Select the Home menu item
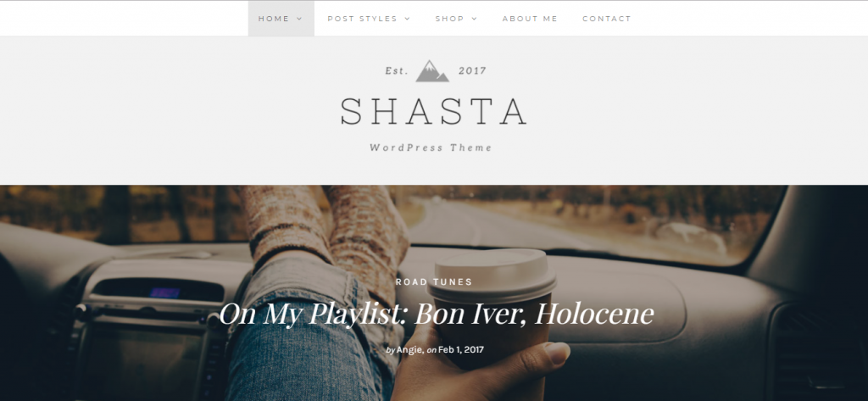868x401 pixels. pyautogui.click(x=274, y=19)
